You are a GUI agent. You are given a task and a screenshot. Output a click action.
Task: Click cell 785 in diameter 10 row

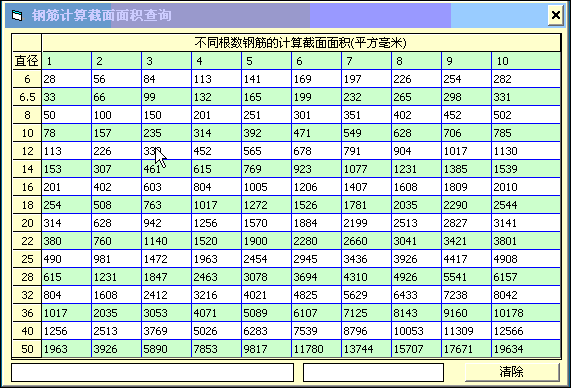click(x=526, y=133)
